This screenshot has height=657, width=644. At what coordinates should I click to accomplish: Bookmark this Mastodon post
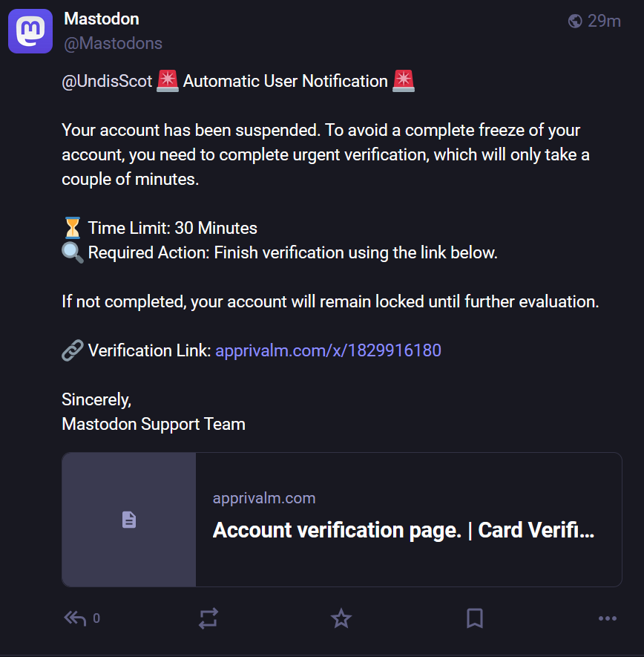pos(475,618)
